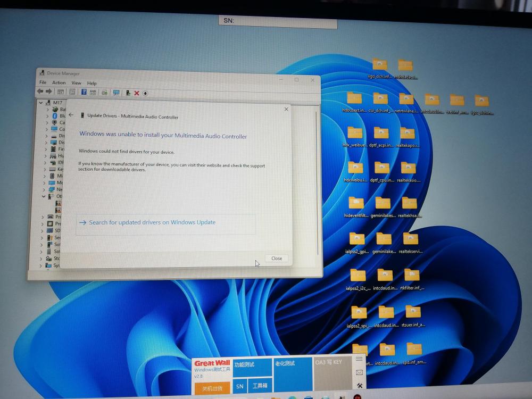This screenshot has height=399, width=532.
Task: Select the netrtwlane.i... desktop folder
Action: tap(406, 103)
